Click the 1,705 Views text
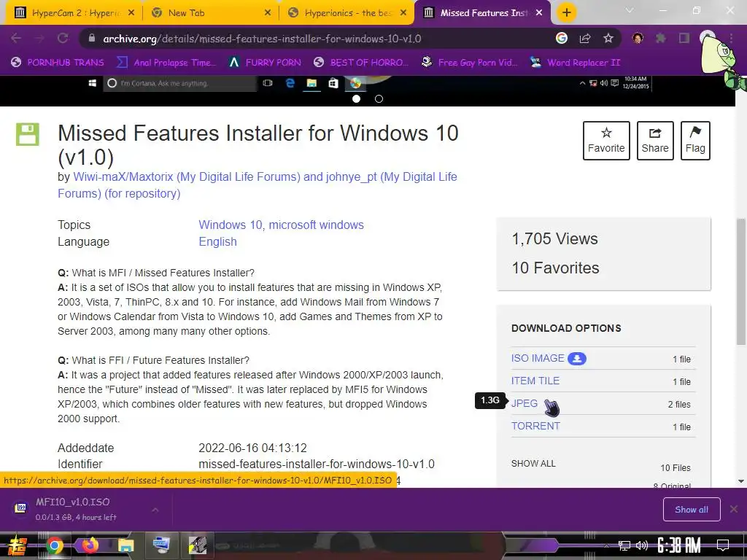747x560 pixels. click(x=554, y=238)
